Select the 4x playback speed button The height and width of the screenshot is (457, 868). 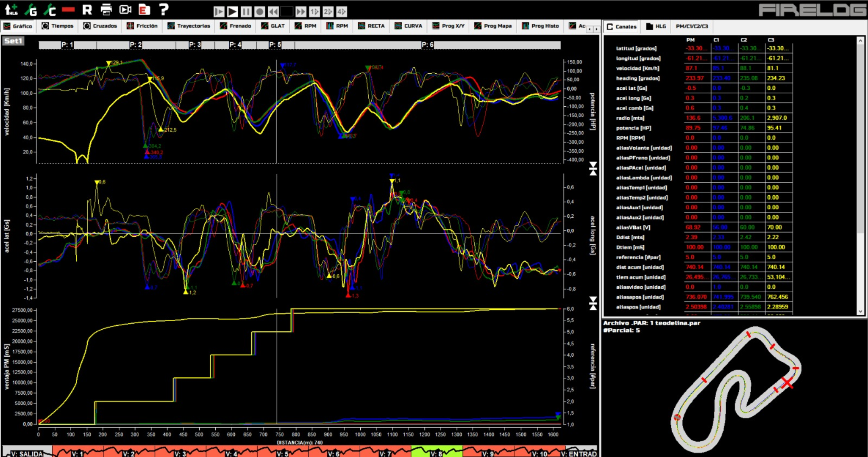point(342,11)
